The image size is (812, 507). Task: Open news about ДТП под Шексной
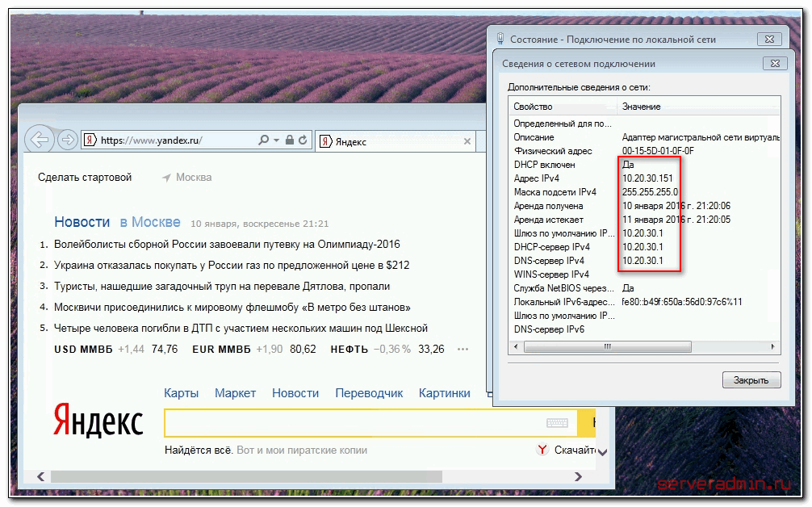tap(241, 329)
